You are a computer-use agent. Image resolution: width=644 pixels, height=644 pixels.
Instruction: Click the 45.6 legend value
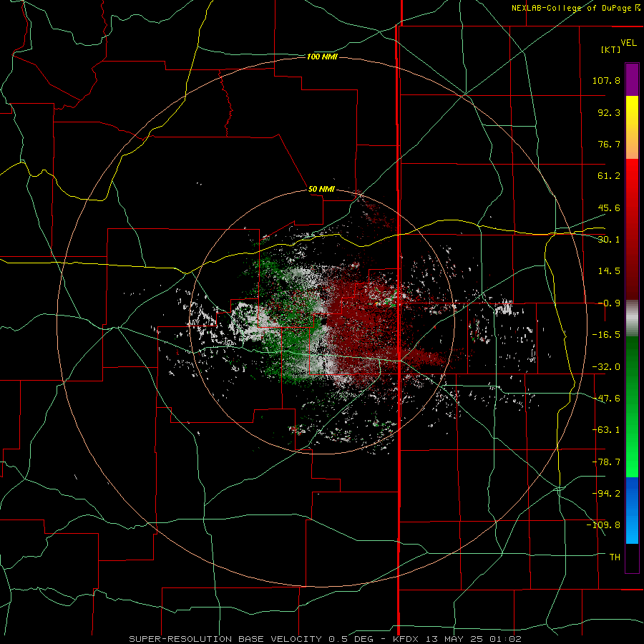click(609, 208)
